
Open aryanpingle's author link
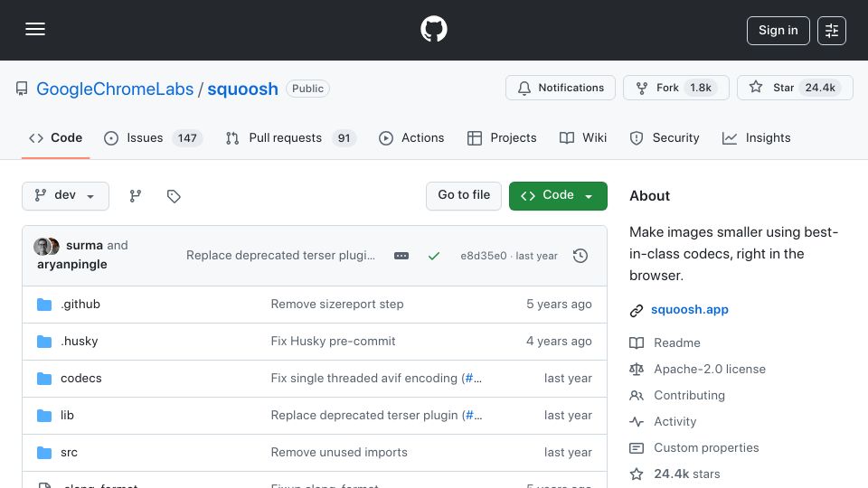tap(72, 264)
